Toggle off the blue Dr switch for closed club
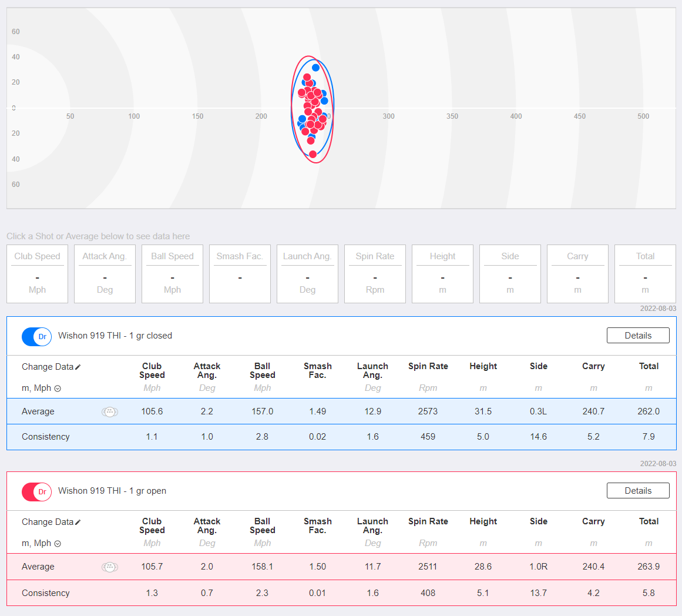Screen dimensions: 682x616 tap(36, 337)
